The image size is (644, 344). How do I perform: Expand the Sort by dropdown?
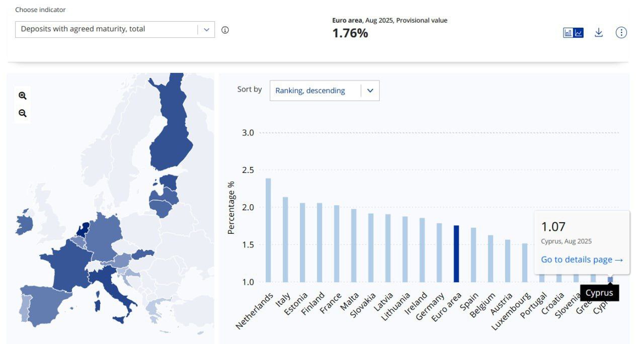point(325,91)
